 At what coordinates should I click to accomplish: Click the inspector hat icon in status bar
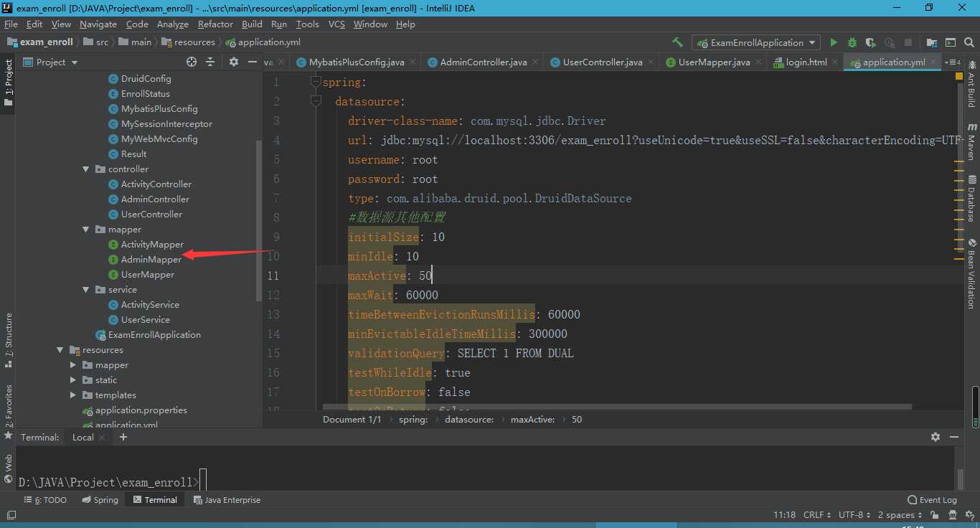(x=953, y=514)
